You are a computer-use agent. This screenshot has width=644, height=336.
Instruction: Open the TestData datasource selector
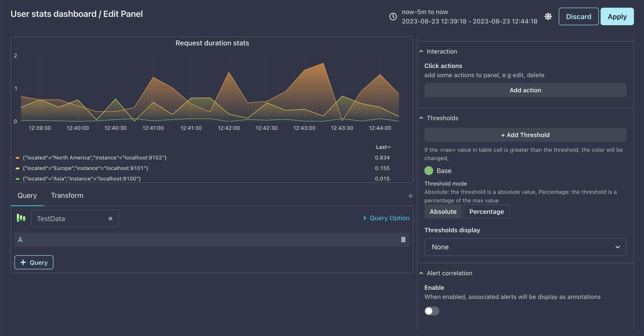click(75, 218)
